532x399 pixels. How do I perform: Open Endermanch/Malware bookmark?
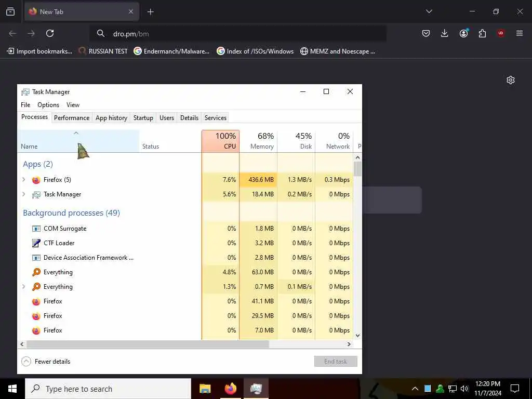click(x=171, y=51)
